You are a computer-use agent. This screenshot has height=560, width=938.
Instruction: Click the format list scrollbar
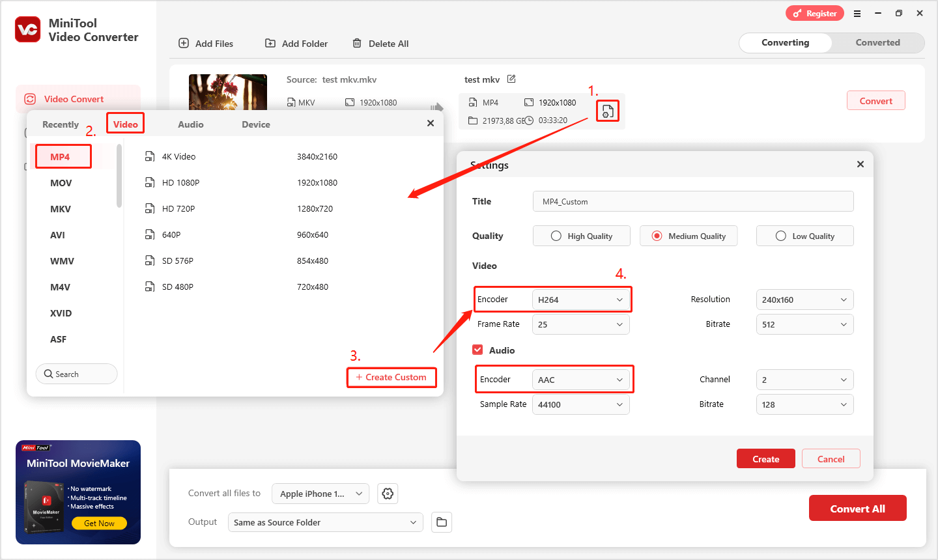[x=119, y=176]
